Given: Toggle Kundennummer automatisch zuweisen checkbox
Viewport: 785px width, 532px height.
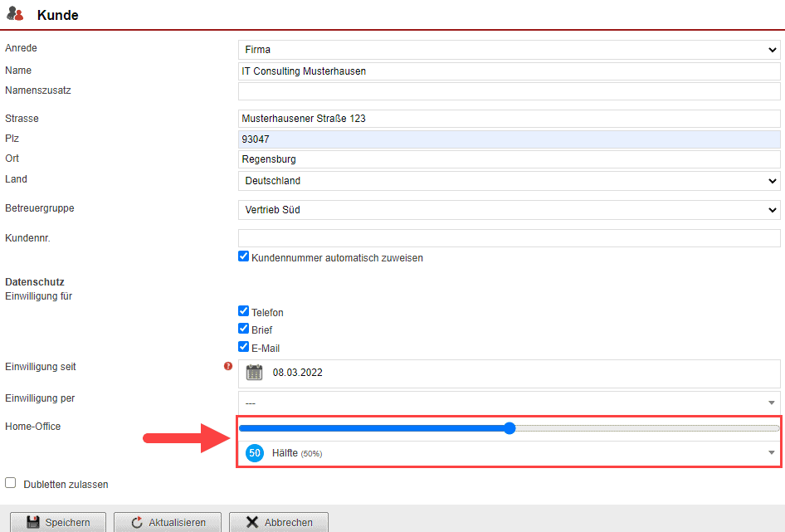Looking at the screenshot, I should tap(244, 257).
